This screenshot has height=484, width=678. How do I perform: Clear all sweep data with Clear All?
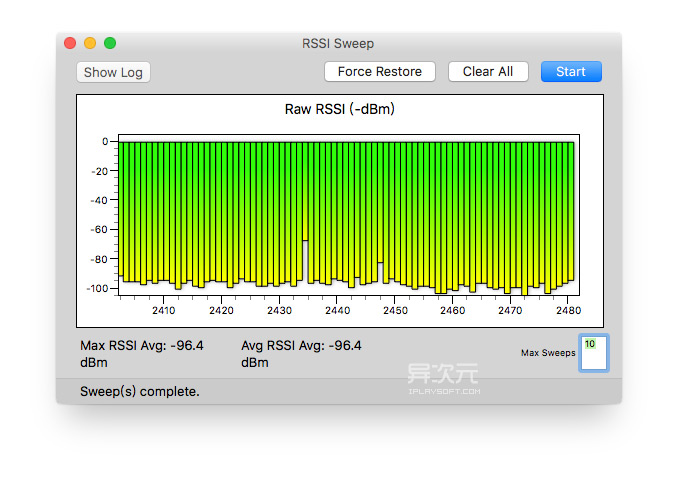(x=488, y=71)
